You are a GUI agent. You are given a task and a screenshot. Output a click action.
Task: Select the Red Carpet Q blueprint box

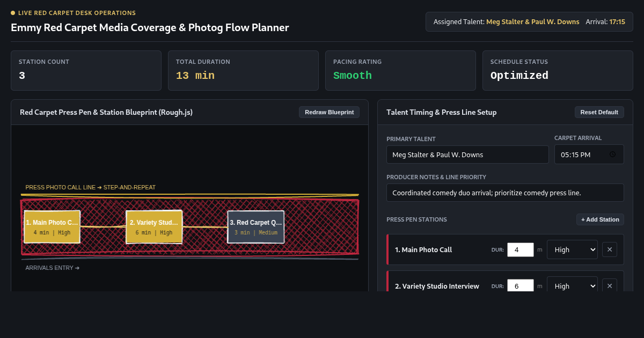click(x=256, y=227)
